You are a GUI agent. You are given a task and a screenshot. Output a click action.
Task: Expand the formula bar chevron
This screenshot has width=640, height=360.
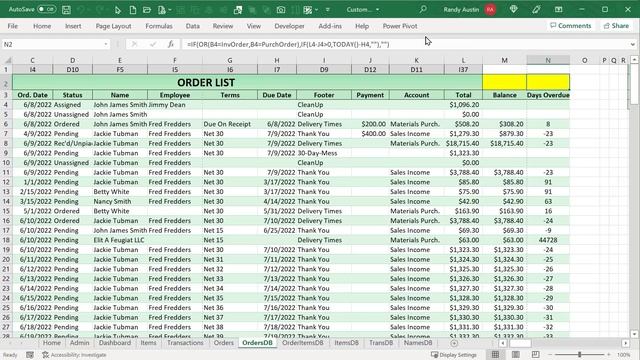632,44
